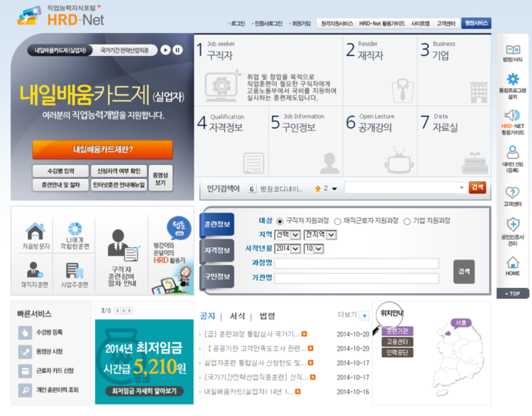Click the orange 내일배움카드제란? button

coord(103,149)
